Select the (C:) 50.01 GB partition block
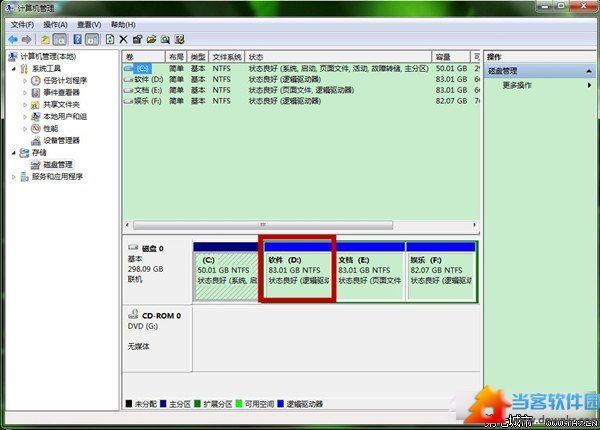The height and width of the screenshot is (430, 600). 226,271
